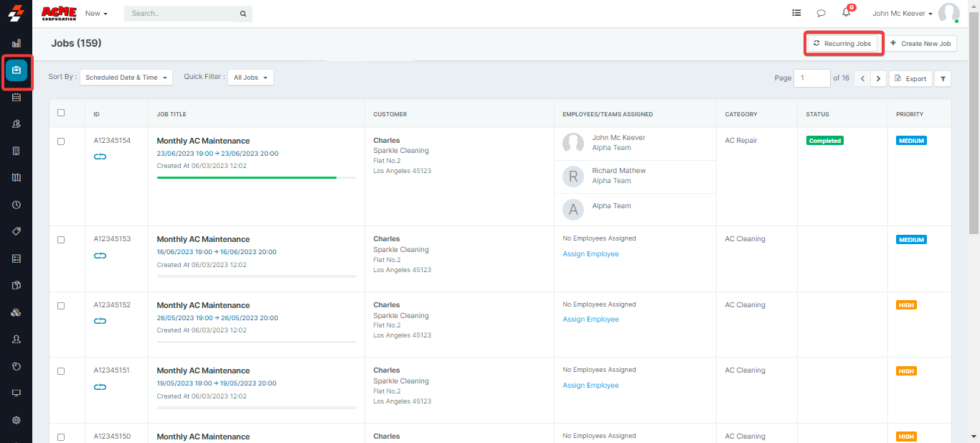
Task: Click the settings gear in the sidebar
Action: point(16,420)
